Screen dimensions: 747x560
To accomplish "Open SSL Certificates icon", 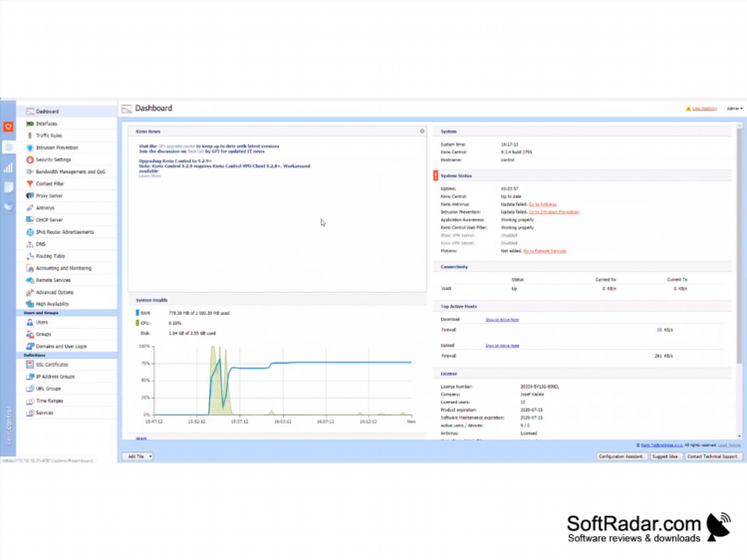I will click(x=30, y=365).
